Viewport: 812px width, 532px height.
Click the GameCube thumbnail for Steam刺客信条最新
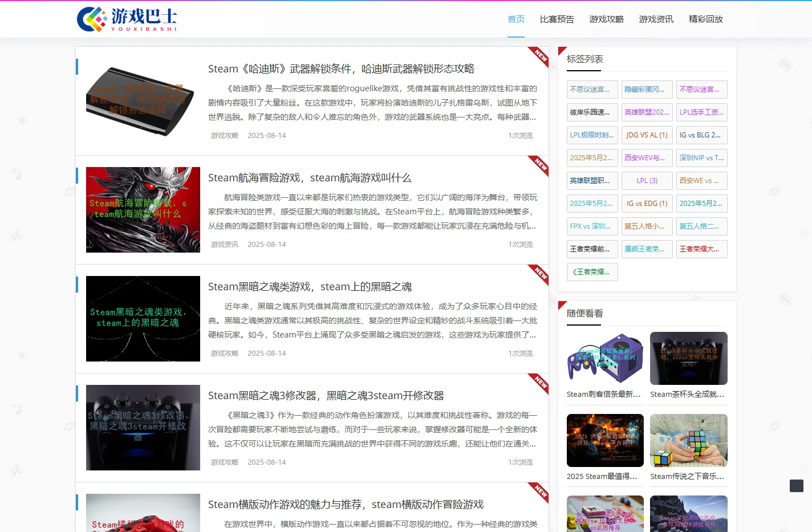605,358
